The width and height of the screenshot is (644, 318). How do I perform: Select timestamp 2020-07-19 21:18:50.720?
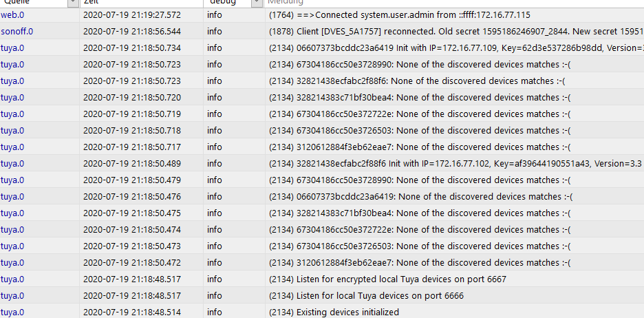click(132, 97)
